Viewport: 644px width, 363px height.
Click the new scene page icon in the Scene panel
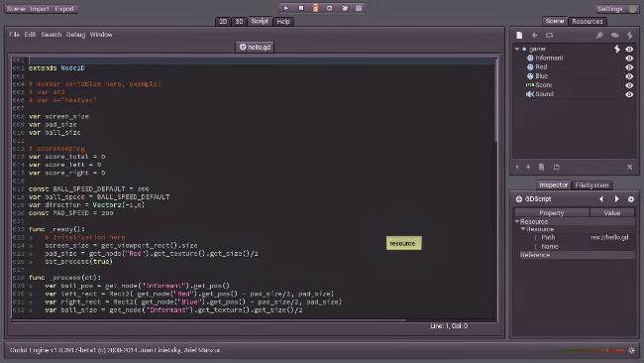[519, 36]
